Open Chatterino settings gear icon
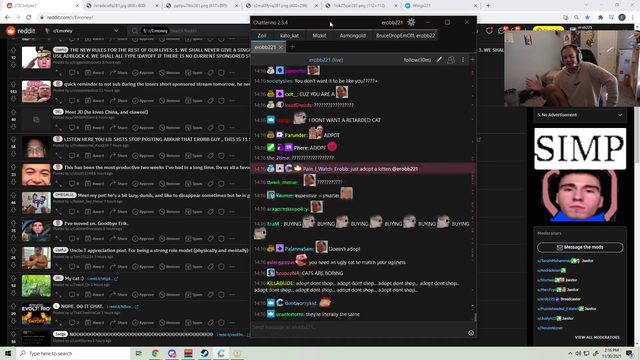 coord(411,22)
